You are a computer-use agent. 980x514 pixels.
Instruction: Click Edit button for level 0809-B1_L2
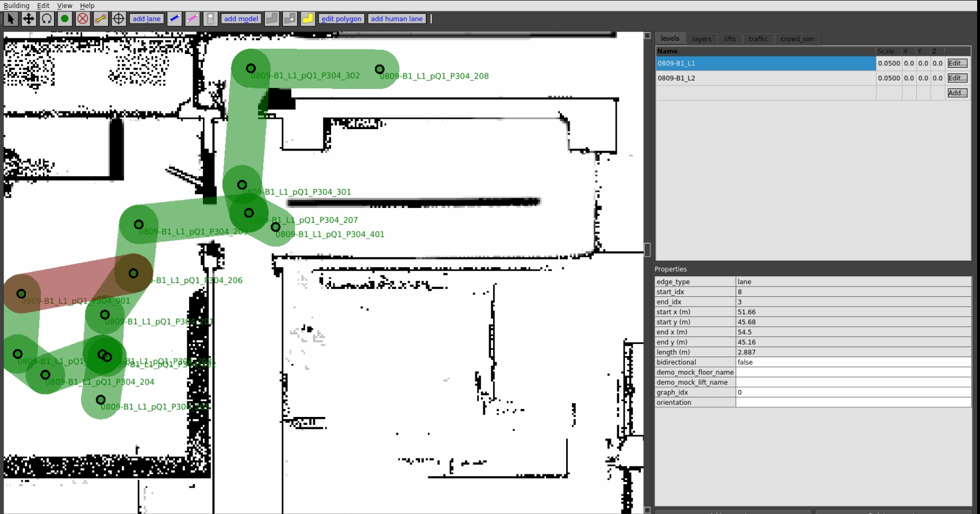pyautogui.click(x=957, y=78)
